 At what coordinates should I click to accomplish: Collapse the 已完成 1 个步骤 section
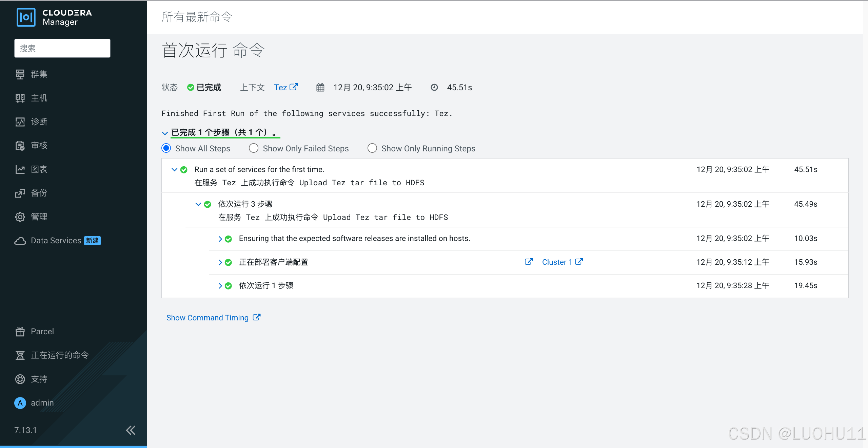[x=165, y=133]
